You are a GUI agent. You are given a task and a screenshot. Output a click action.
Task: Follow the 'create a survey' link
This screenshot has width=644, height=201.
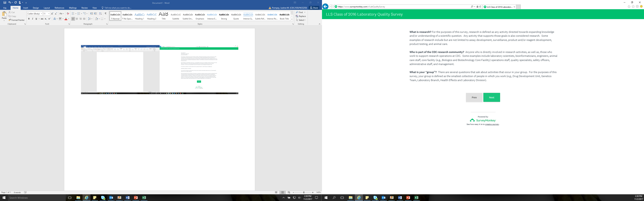pyautogui.click(x=492, y=124)
